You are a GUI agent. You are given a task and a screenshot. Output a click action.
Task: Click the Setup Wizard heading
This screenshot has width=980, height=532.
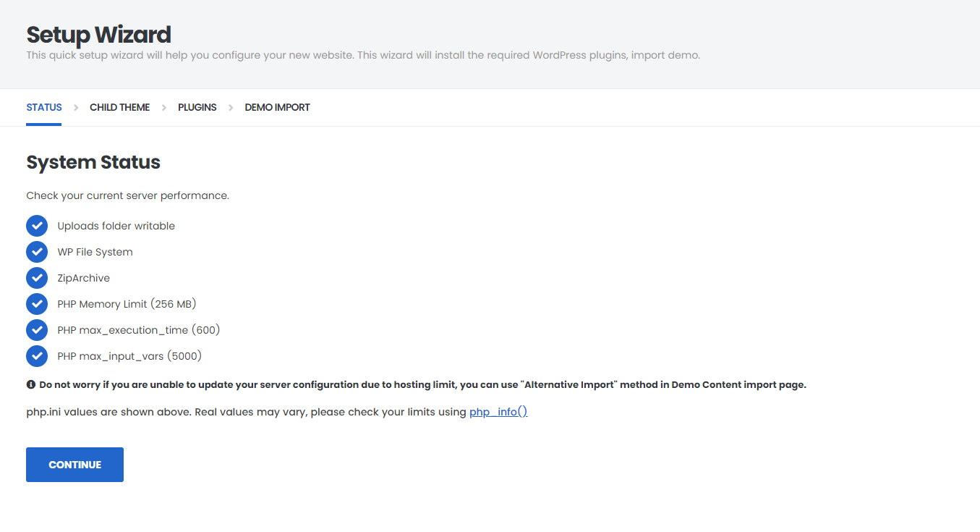(x=99, y=35)
